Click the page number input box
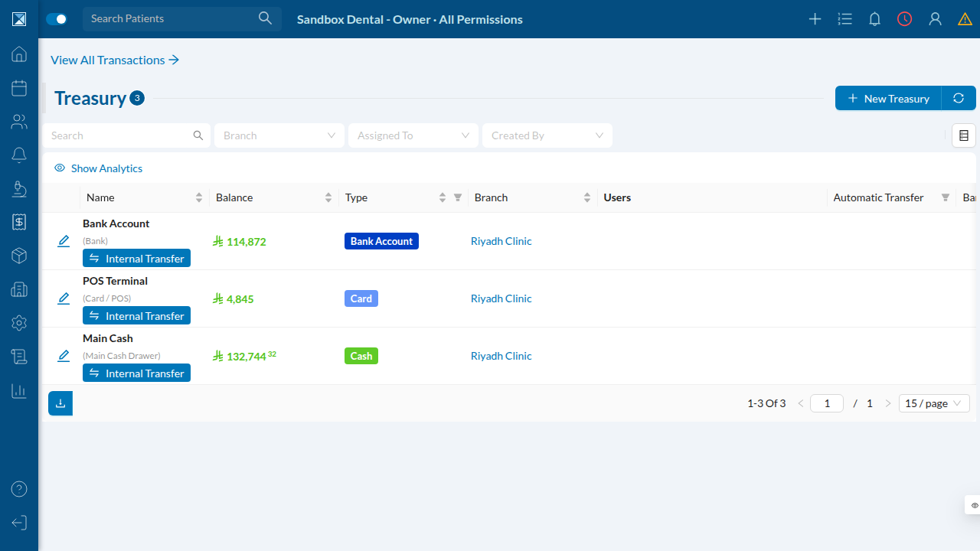 827,403
